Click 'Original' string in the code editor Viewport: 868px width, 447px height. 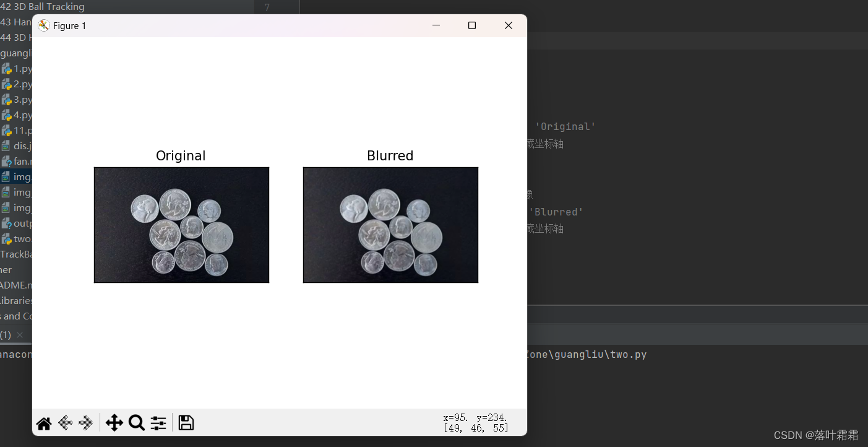pos(565,126)
